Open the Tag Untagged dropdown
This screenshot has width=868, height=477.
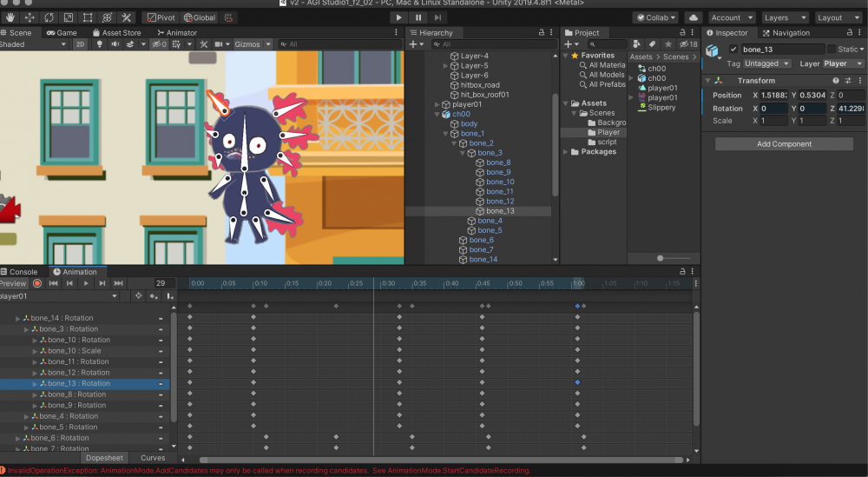click(x=766, y=63)
